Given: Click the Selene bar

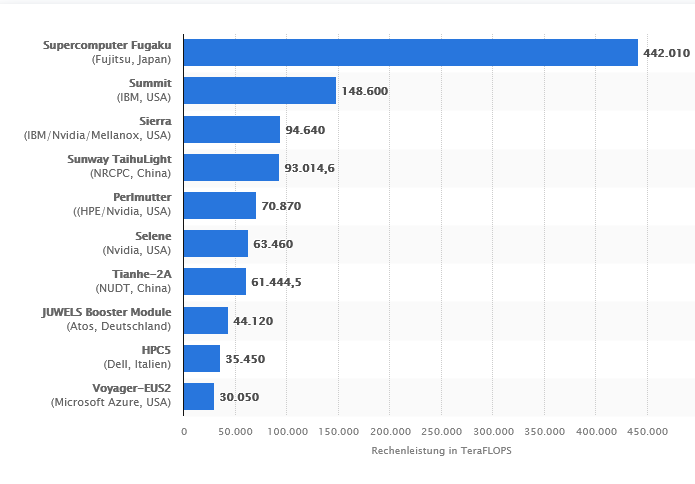Looking at the screenshot, I should 216,243.
